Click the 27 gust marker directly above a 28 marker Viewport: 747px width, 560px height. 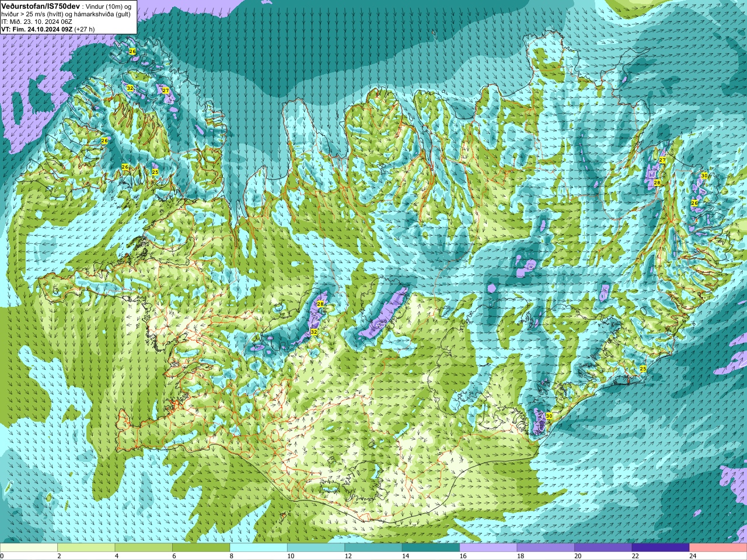[662, 160]
